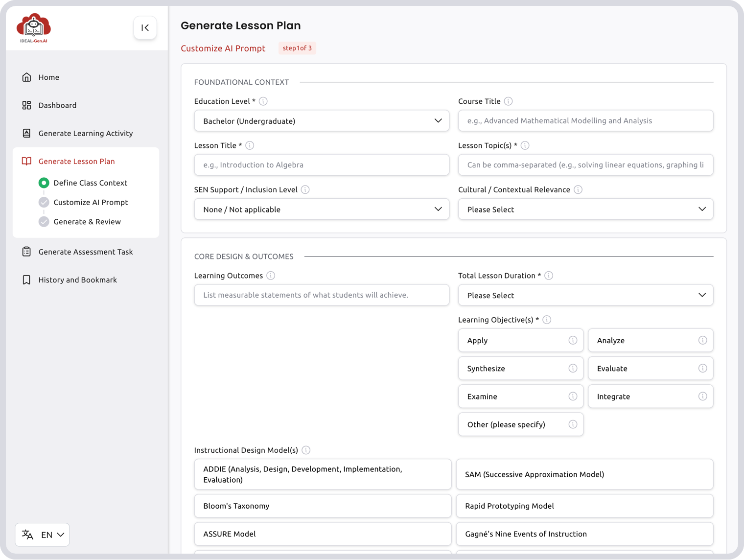Click info icon inside the Analyze option

702,340
